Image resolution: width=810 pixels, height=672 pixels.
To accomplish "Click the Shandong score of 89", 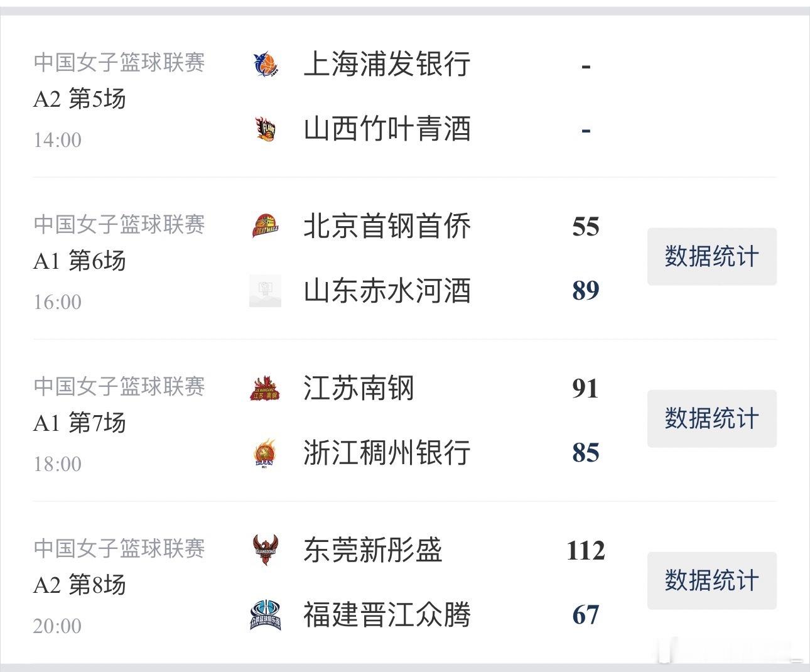I will click(585, 291).
